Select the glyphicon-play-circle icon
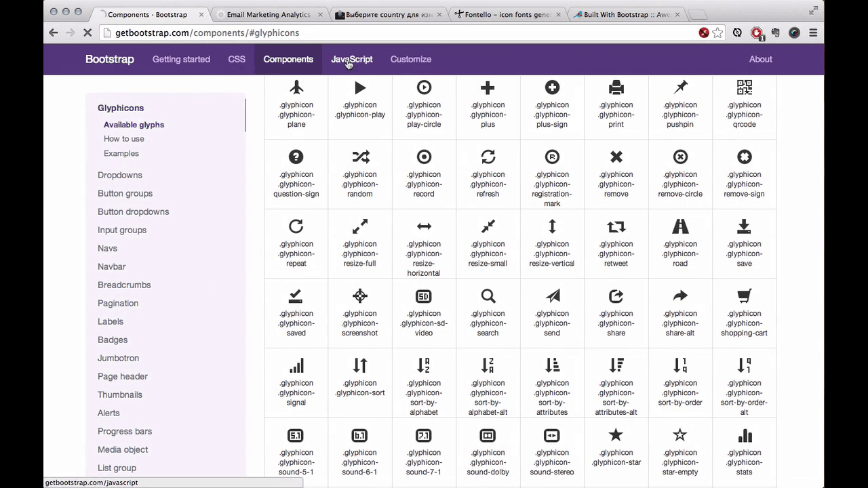The height and width of the screenshot is (488, 868). (x=424, y=87)
